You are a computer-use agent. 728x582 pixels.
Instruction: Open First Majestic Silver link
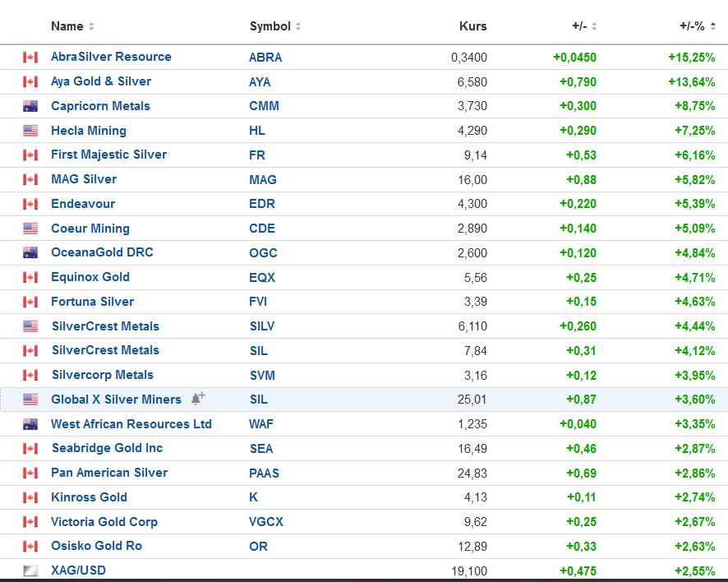108,155
